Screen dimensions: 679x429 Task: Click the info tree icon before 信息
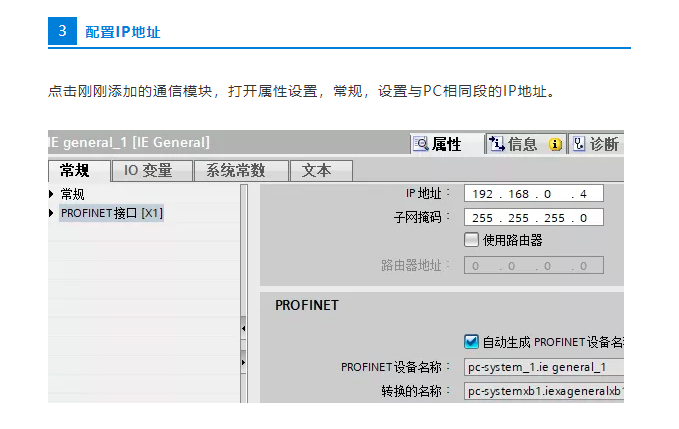(x=496, y=144)
